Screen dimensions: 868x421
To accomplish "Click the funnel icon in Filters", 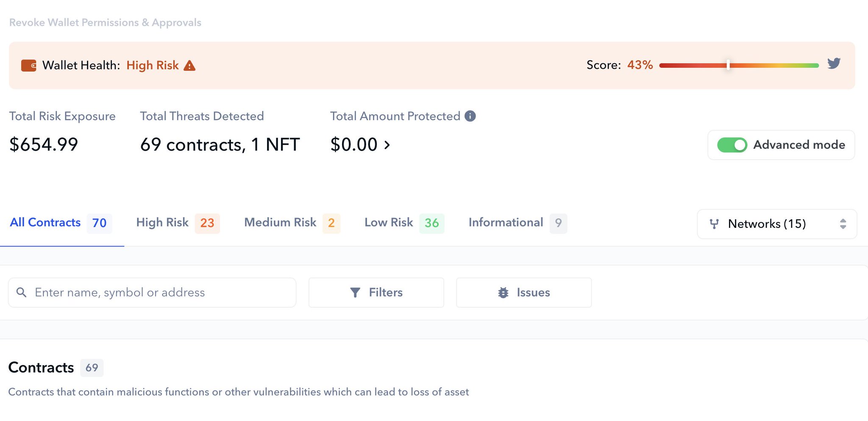I will tap(355, 293).
